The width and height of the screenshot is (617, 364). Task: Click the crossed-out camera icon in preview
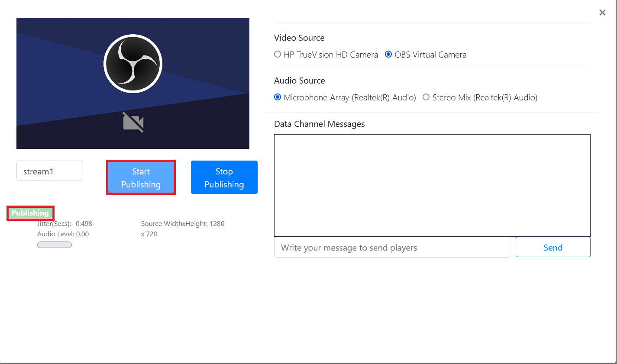[133, 122]
